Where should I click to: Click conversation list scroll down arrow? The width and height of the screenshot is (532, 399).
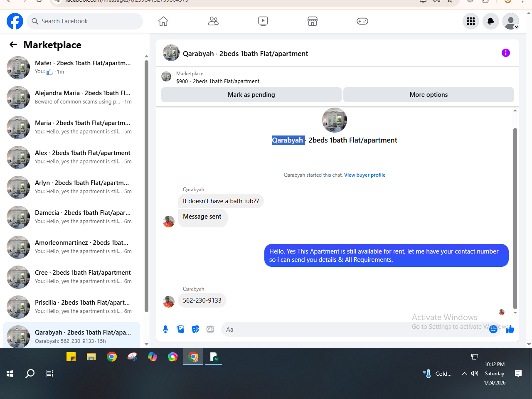[x=146, y=344]
